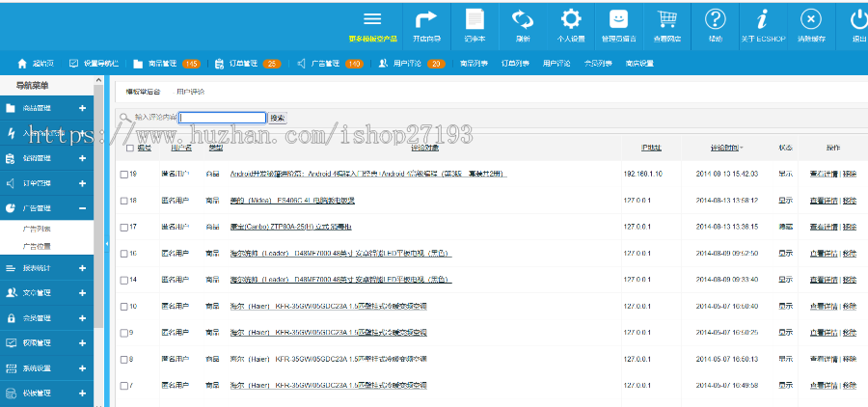The height and width of the screenshot is (407, 868).
Task: Click the sidebar 报表统计 lines icon
Action: 11,268
